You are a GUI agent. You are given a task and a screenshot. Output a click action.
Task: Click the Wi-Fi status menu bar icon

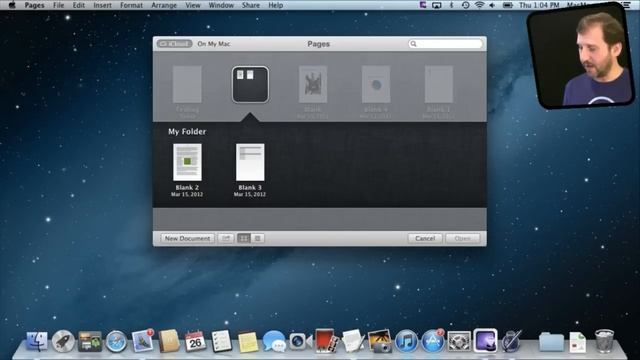pyautogui.click(x=479, y=5)
